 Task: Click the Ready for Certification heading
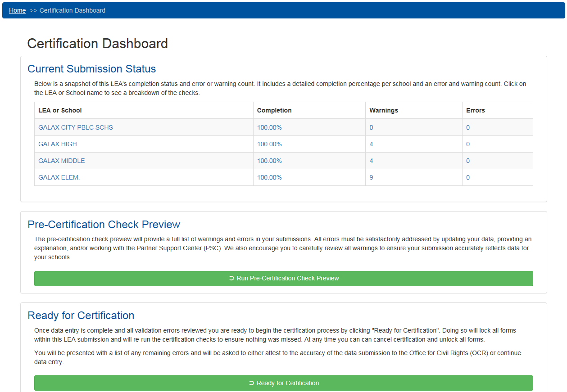click(x=81, y=315)
